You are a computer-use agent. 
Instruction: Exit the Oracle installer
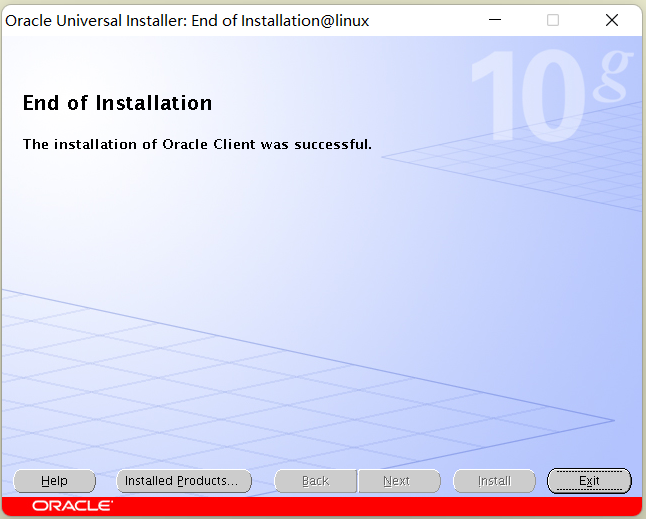click(589, 481)
